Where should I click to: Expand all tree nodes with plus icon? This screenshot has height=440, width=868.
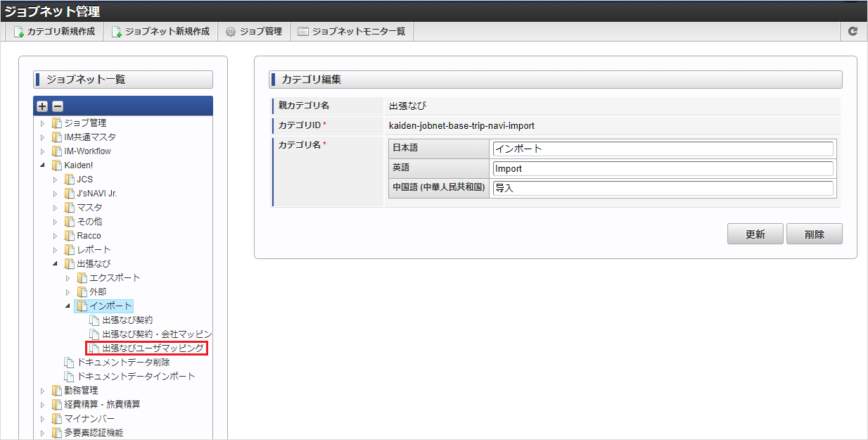point(42,106)
